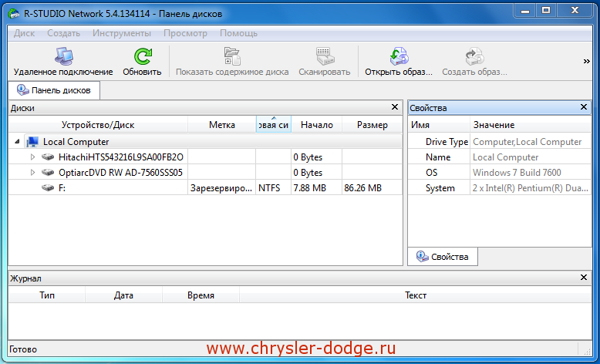This screenshot has height=364, width=600.
Task: Select the Панель дисков tab
Action: click(54, 90)
